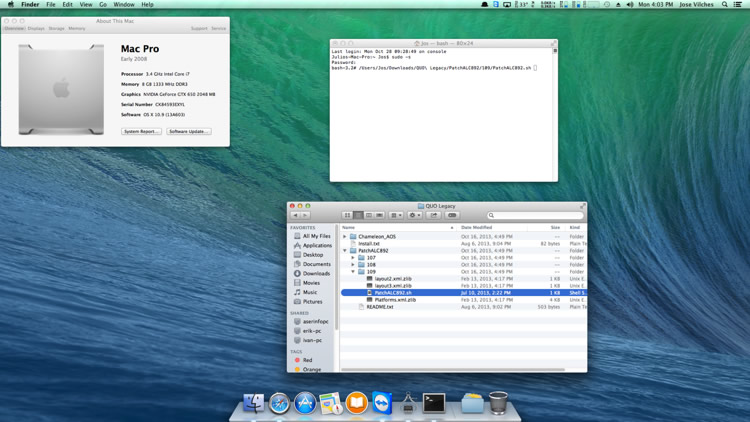The height and width of the screenshot is (422, 750).
Task: Switch Finder to Cover Flow view
Action: [379, 215]
